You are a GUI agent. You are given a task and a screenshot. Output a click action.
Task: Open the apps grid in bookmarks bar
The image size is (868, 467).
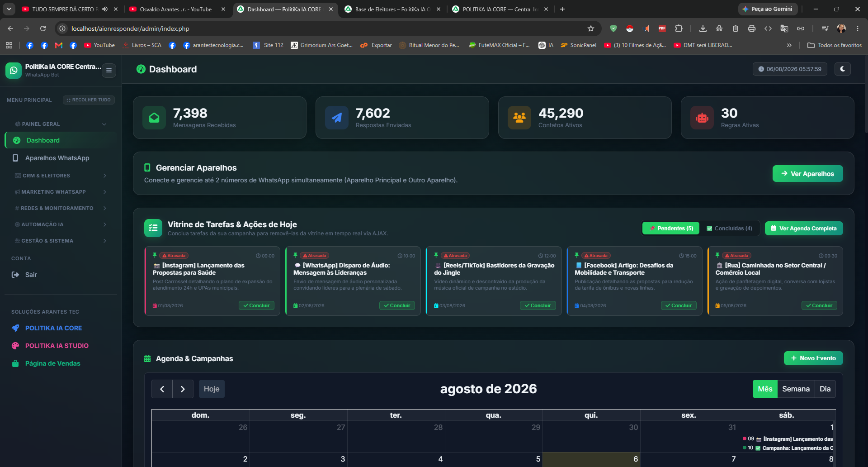click(x=9, y=45)
